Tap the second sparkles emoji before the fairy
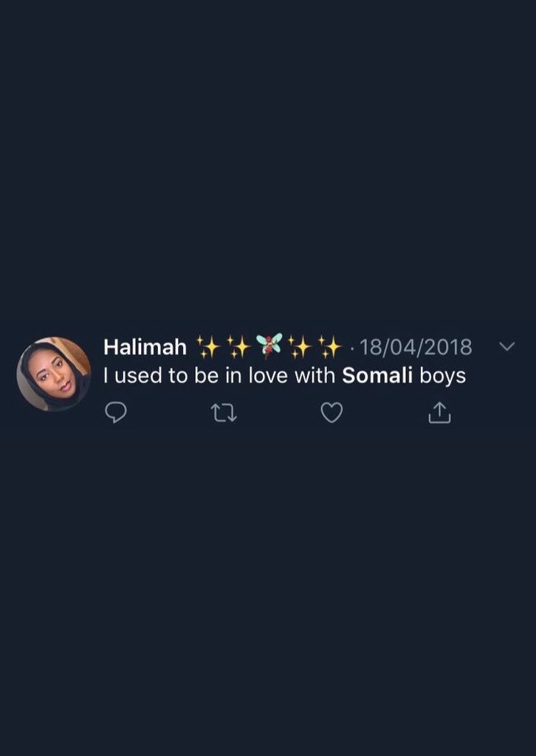Screen dimensions: 536x756 238,347
